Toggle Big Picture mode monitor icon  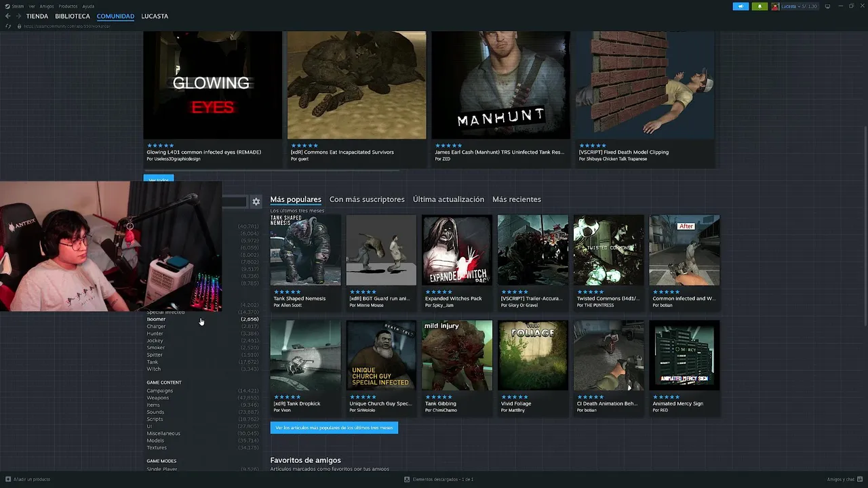point(827,6)
